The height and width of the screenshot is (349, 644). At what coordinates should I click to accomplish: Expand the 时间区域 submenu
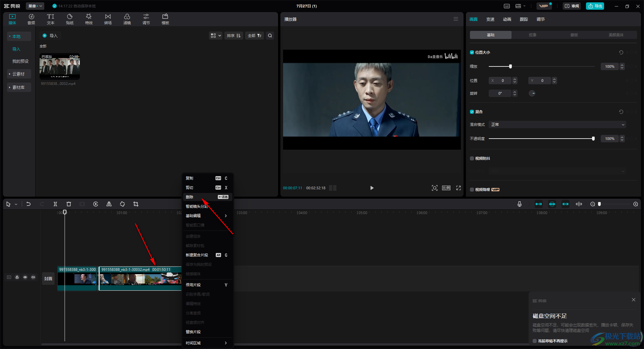coord(207,343)
